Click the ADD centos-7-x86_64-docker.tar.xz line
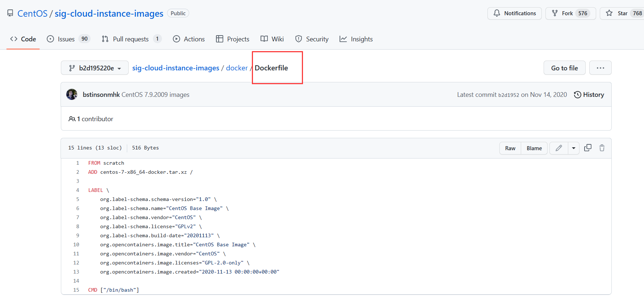 click(141, 172)
